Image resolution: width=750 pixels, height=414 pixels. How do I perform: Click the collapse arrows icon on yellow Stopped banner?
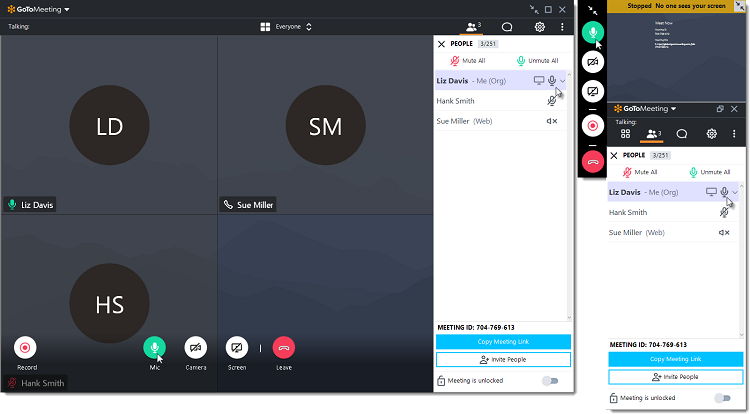[x=739, y=6]
